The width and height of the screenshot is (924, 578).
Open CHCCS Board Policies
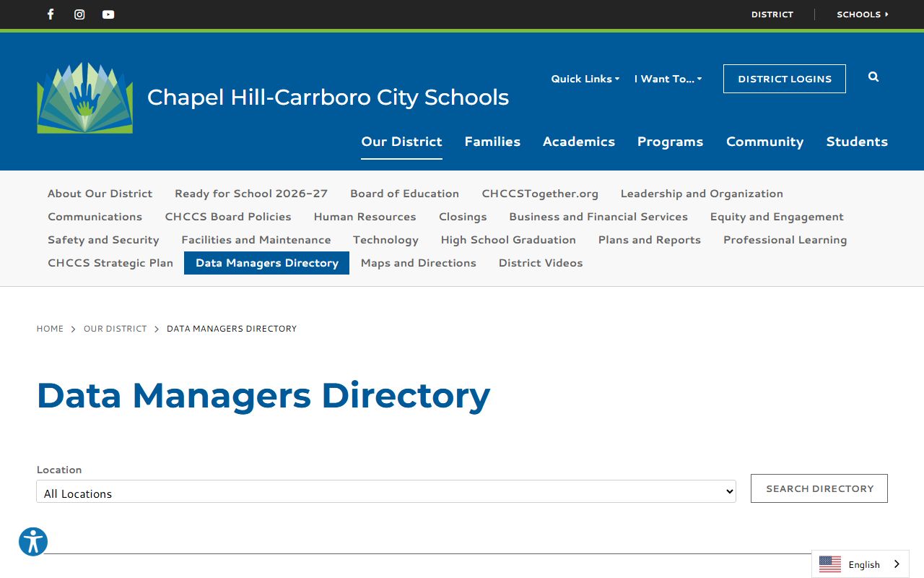point(228,217)
